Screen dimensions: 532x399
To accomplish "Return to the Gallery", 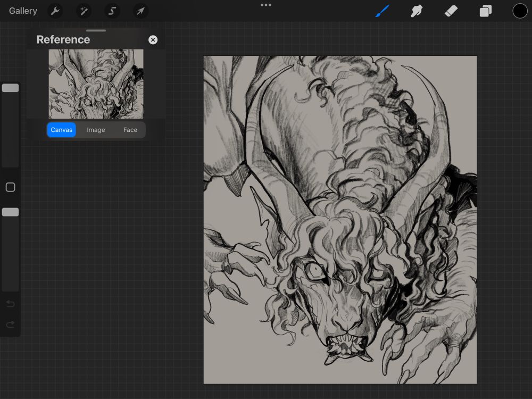I will point(23,11).
